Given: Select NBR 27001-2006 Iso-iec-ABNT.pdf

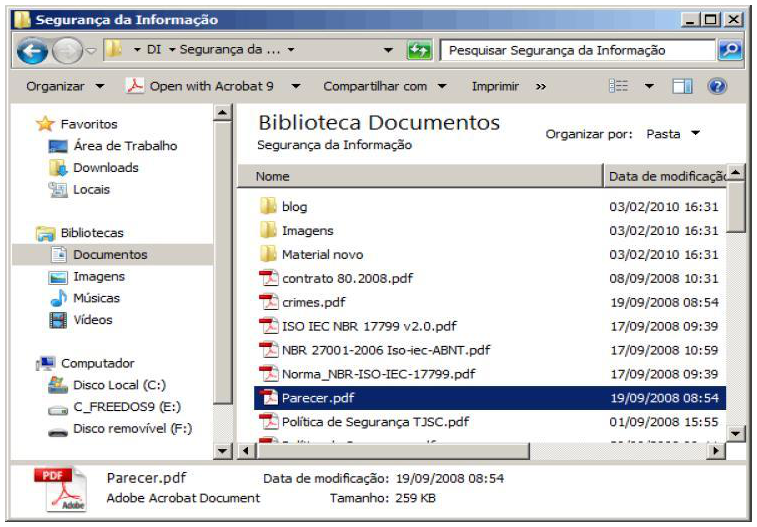Looking at the screenshot, I should (375, 350).
